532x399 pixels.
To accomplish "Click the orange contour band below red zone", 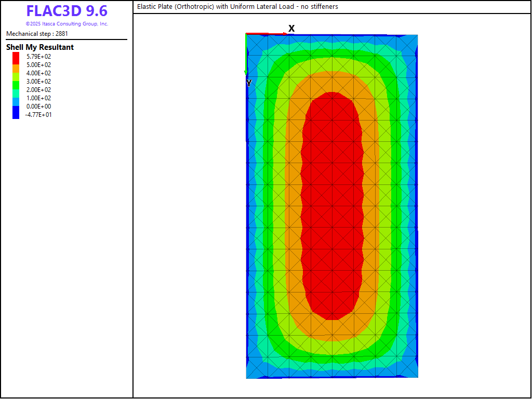I will [332, 329].
